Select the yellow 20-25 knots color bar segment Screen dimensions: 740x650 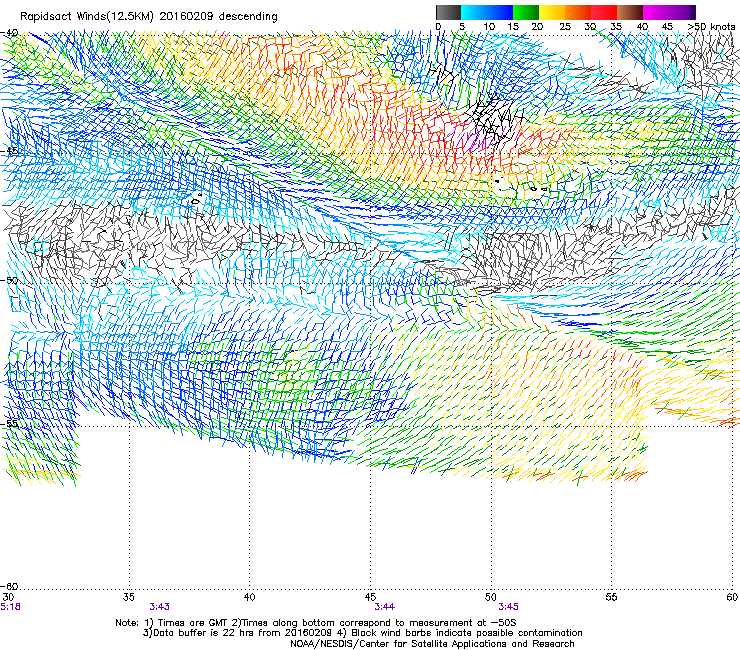pos(552,12)
